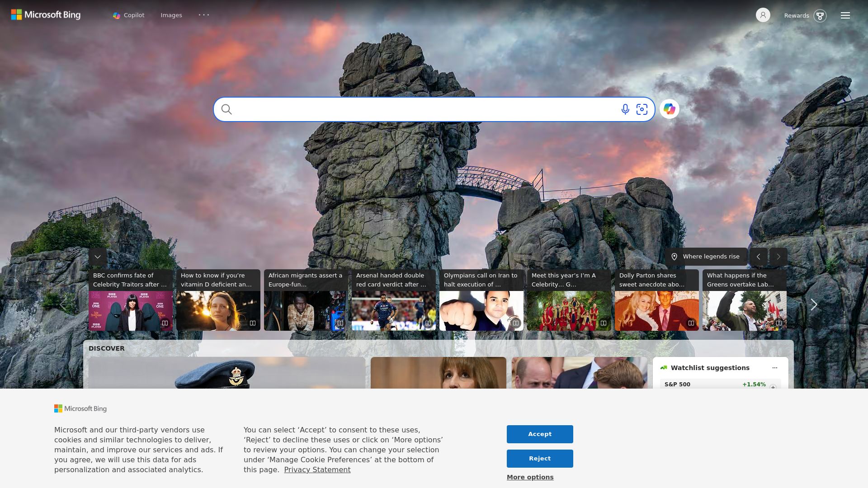Open visual search using the camera icon
The width and height of the screenshot is (868, 488).
coord(642,109)
